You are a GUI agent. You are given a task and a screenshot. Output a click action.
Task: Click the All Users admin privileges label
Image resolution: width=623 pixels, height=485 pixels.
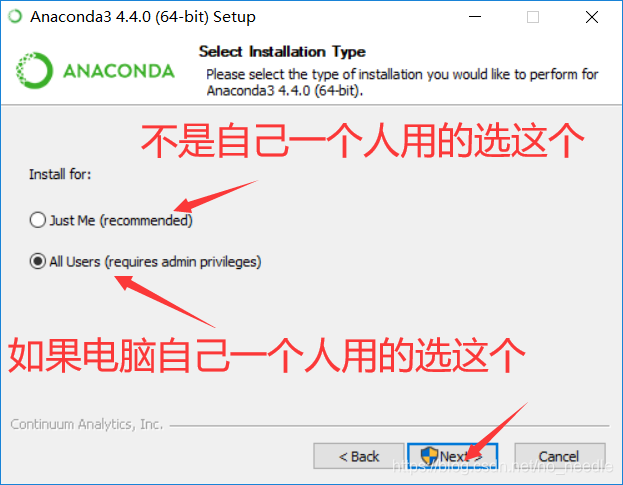155,262
